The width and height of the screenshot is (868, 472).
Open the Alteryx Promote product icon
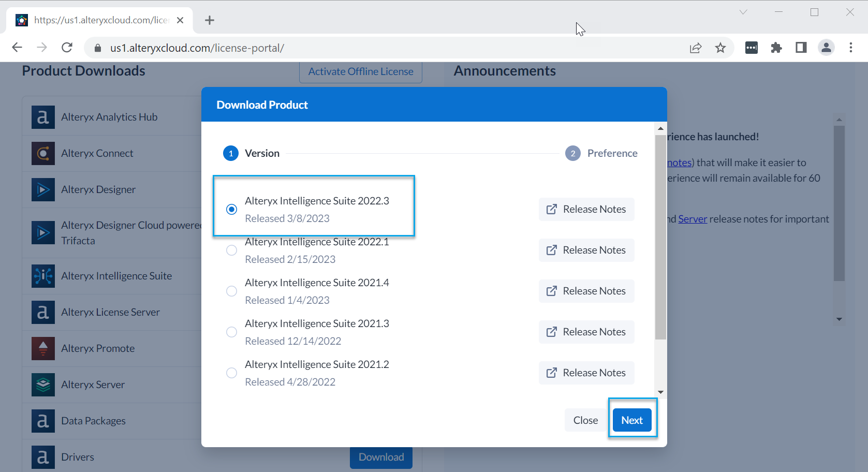click(x=43, y=348)
